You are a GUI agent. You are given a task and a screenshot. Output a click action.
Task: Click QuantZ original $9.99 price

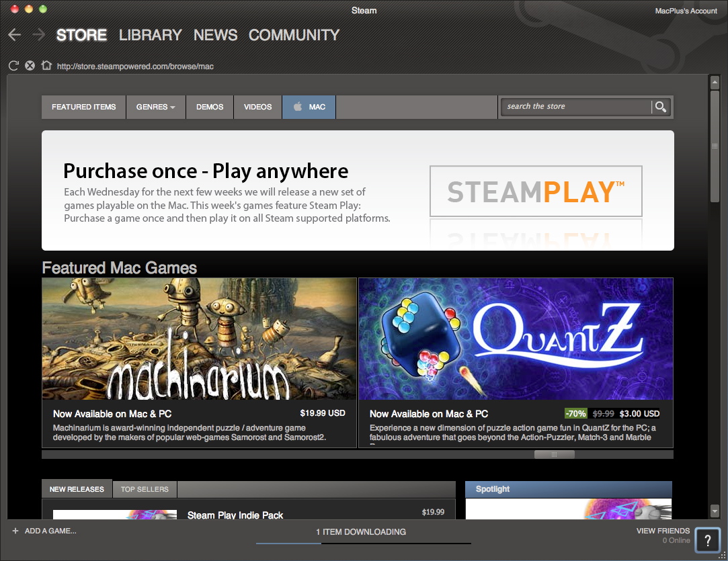tap(603, 413)
